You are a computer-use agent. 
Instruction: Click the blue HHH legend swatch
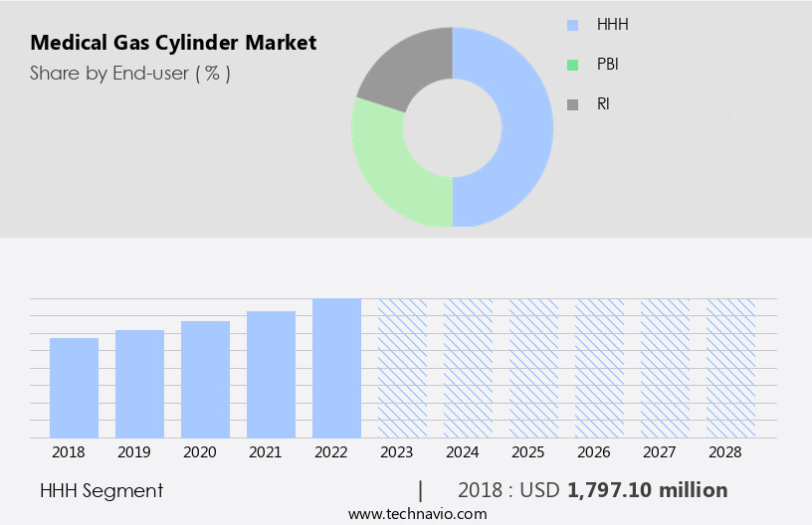point(572,25)
